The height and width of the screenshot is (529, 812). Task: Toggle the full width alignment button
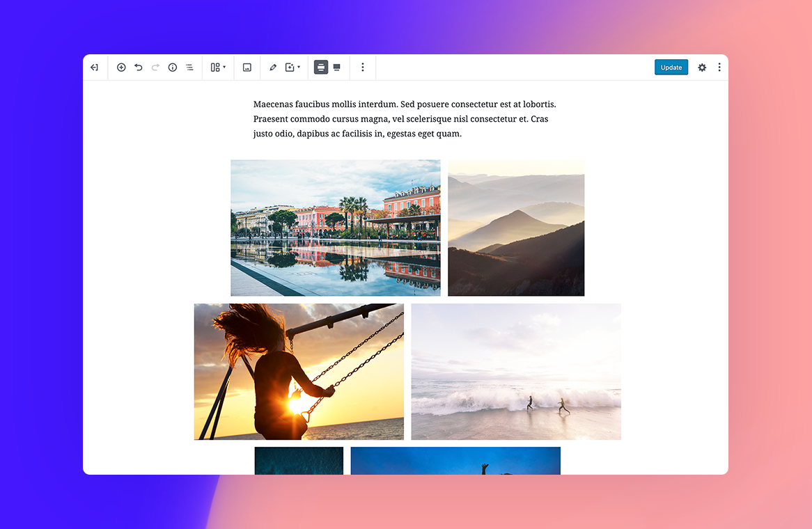pyautogui.click(x=336, y=68)
